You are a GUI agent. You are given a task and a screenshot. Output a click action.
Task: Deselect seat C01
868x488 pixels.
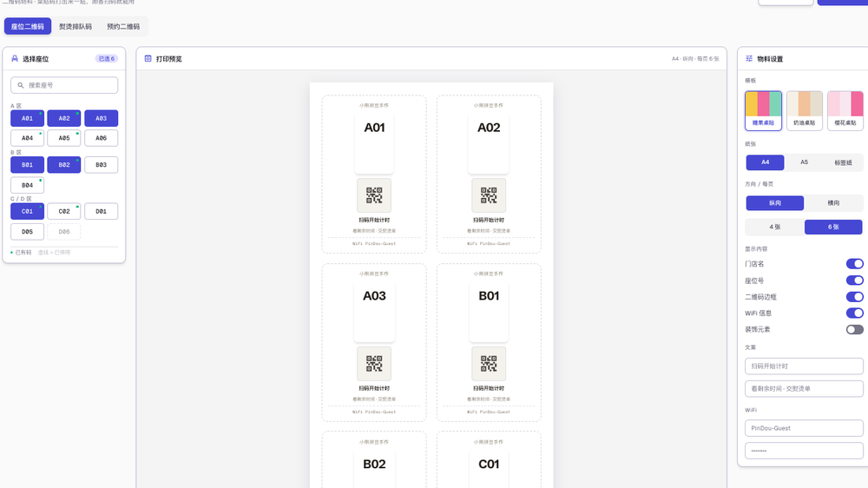click(x=27, y=211)
